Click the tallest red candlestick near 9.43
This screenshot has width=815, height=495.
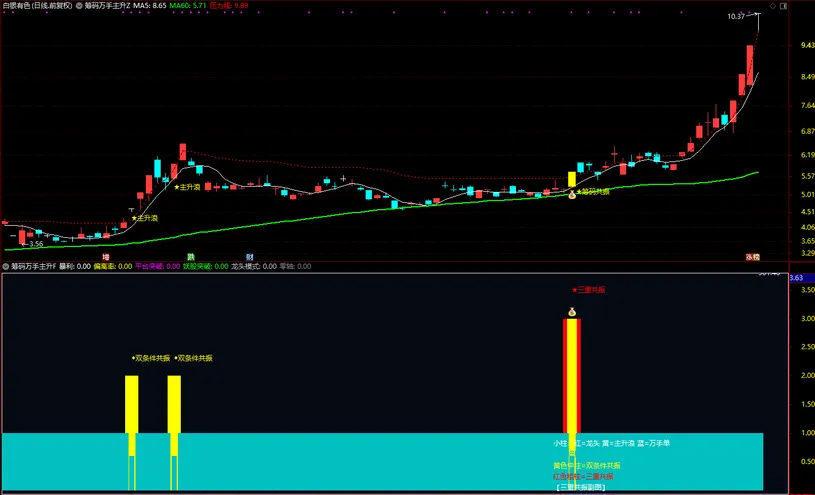click(750, 65)
